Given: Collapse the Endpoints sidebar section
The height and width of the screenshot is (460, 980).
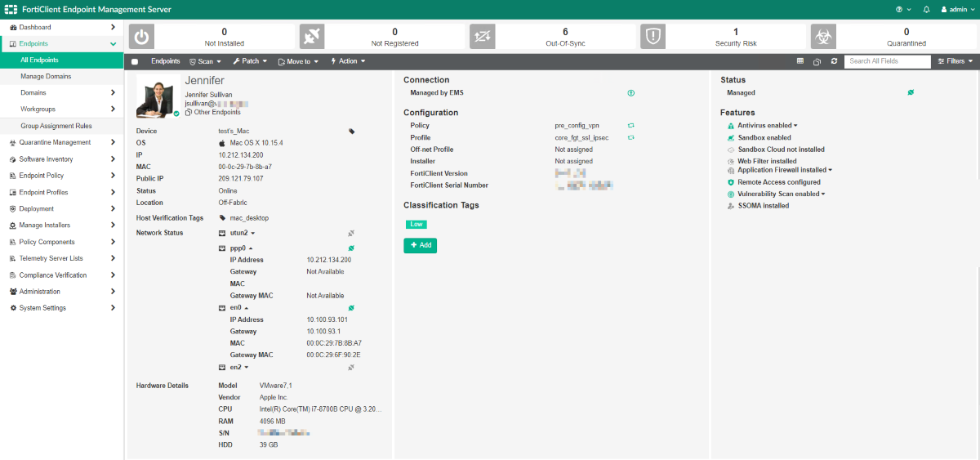Looking at the screenshot, I should (61, 43).
